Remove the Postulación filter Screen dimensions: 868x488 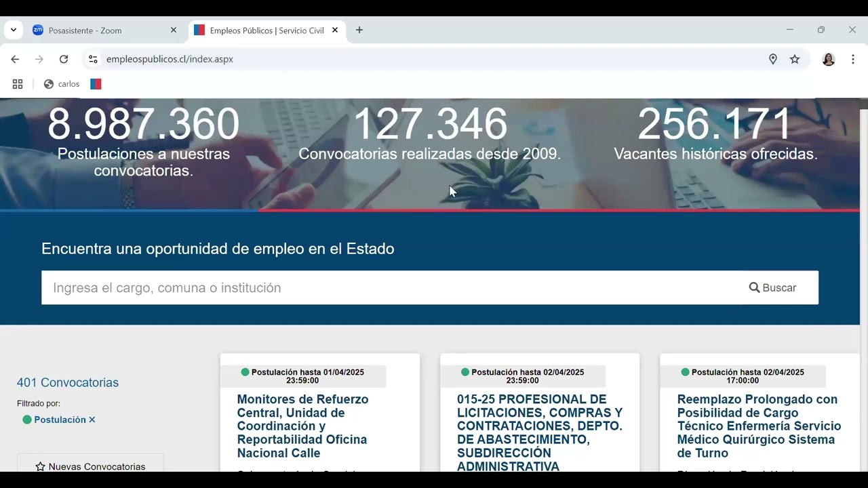coord(92,420)
